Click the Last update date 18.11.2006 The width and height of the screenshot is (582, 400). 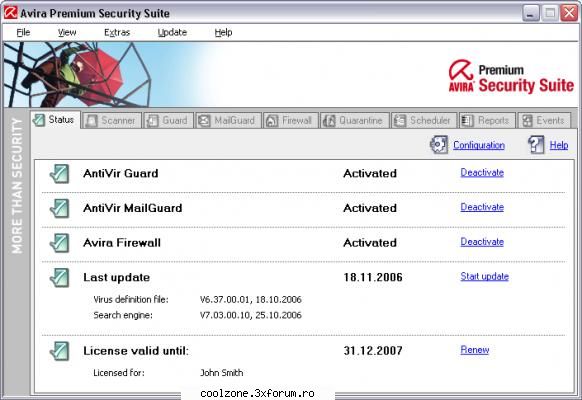[x=373, y=278]
